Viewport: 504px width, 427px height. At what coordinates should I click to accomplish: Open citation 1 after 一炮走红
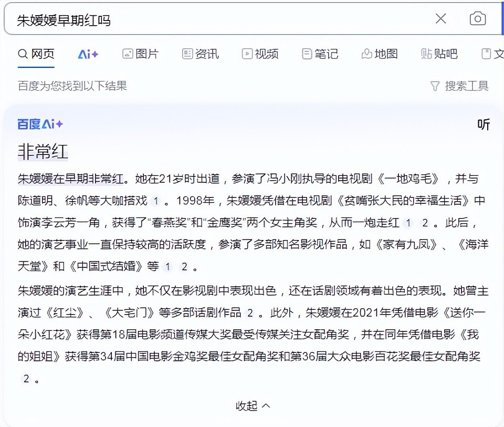click(x=408, y=223)
